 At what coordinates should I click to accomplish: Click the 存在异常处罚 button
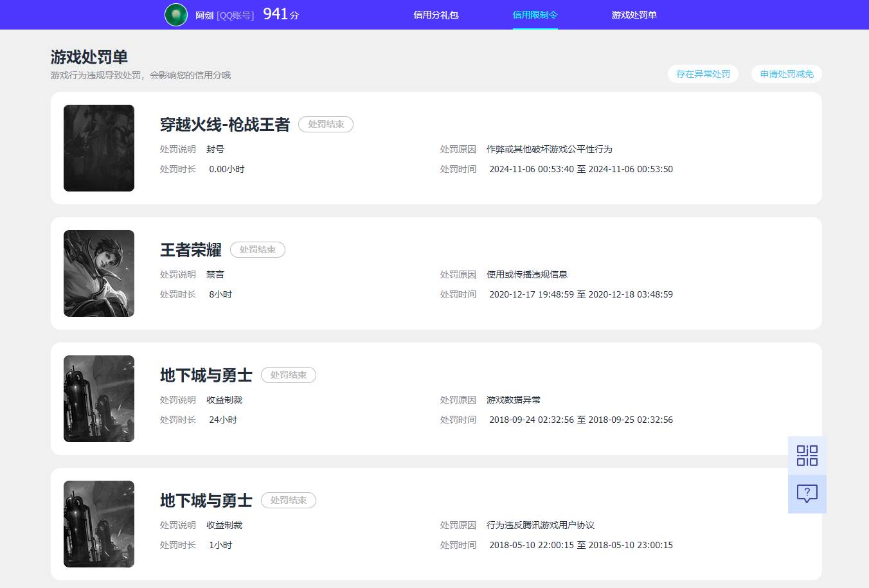tap(703, 74)
